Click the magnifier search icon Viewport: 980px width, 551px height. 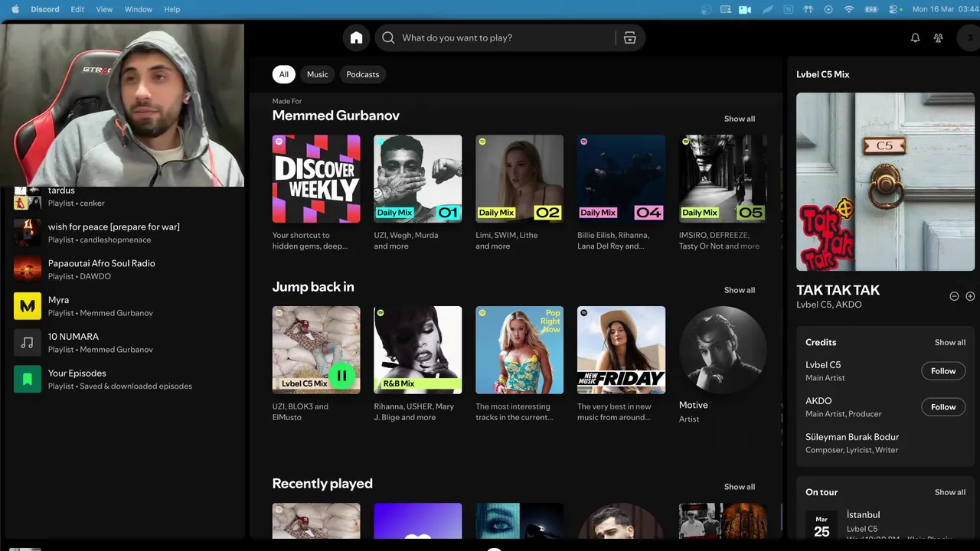(x=388, y=37)
